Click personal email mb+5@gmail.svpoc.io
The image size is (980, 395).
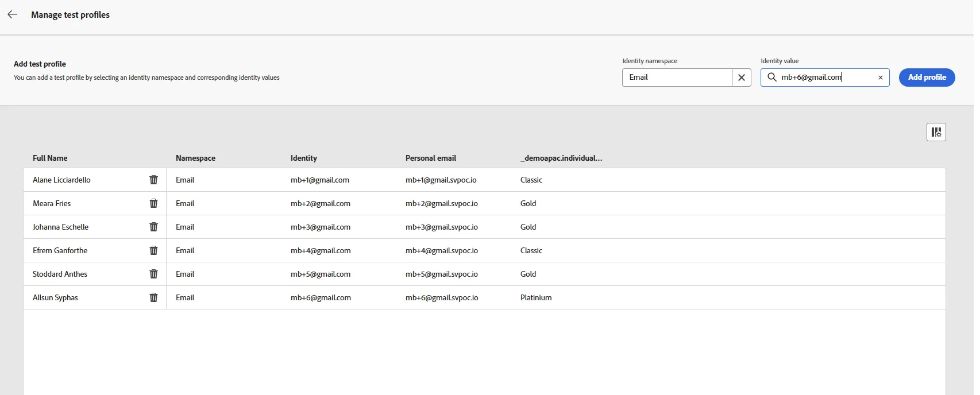(x=442, y=274)
